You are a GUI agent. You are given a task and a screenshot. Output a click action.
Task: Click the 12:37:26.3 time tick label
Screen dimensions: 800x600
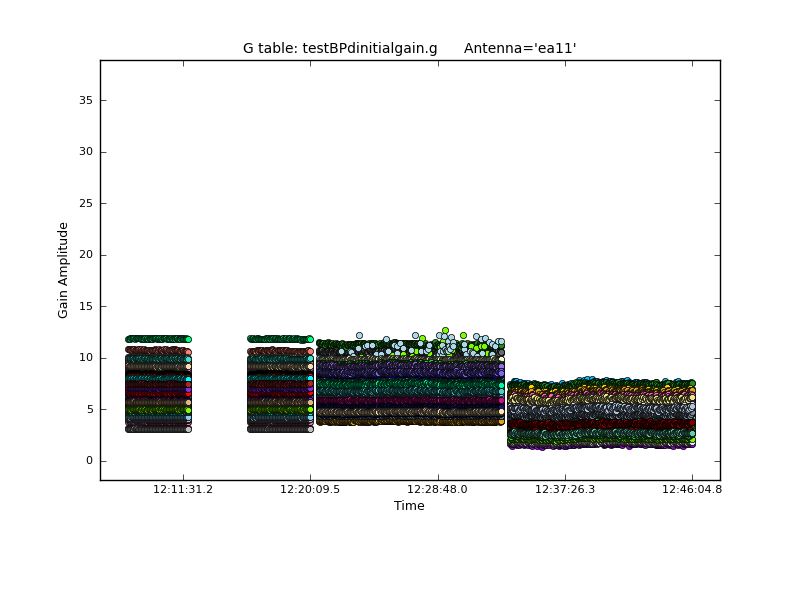tap(565, 490)
